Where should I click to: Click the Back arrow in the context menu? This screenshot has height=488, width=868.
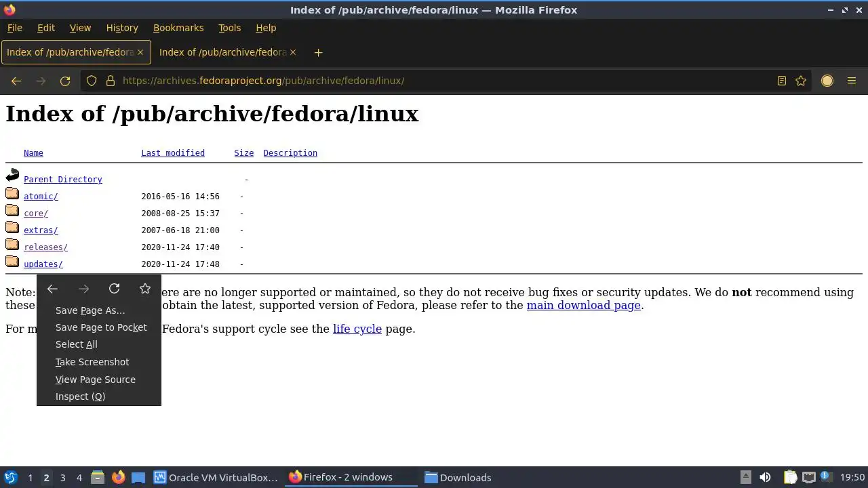point(52,289)
